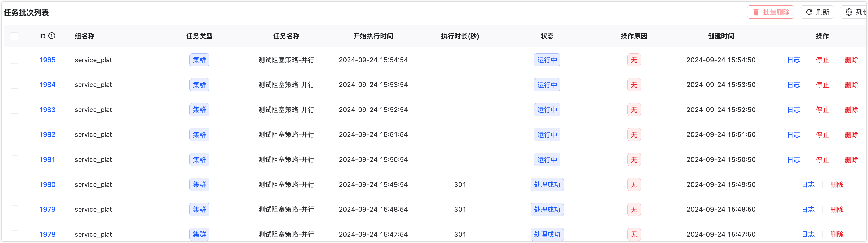The height and width of the screenshot is (243, 868).
Task: Click 删除 for batch 1979
Action: tap(837, 209)
